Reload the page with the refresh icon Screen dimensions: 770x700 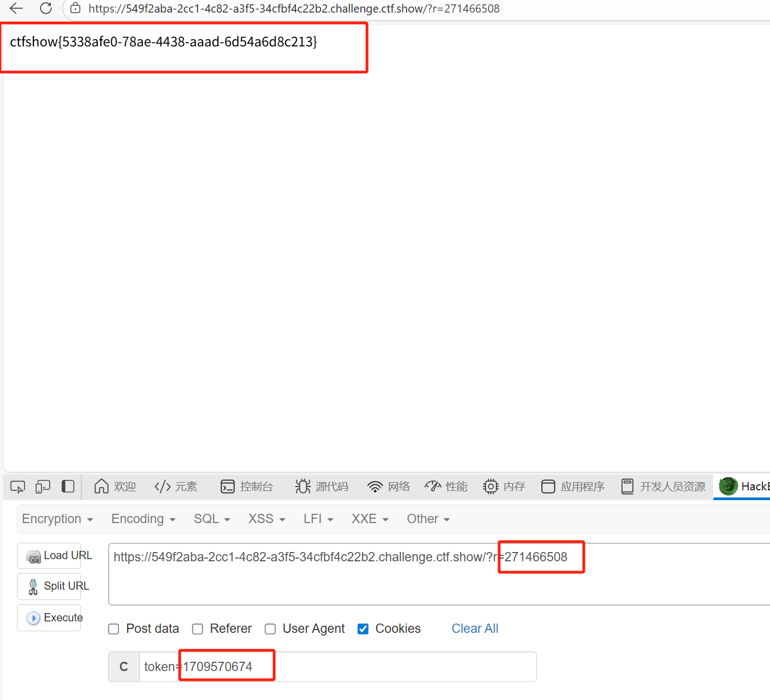[46, 8]
